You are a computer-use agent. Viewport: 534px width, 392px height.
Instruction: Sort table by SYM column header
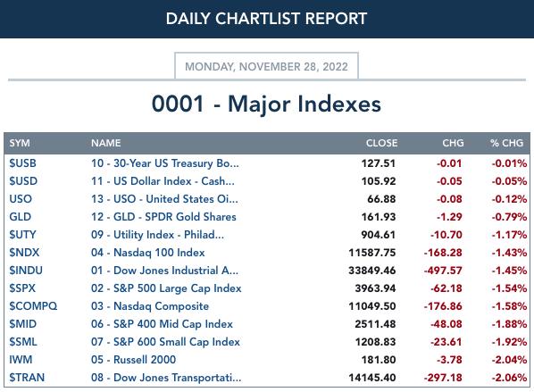click(20, 143)
